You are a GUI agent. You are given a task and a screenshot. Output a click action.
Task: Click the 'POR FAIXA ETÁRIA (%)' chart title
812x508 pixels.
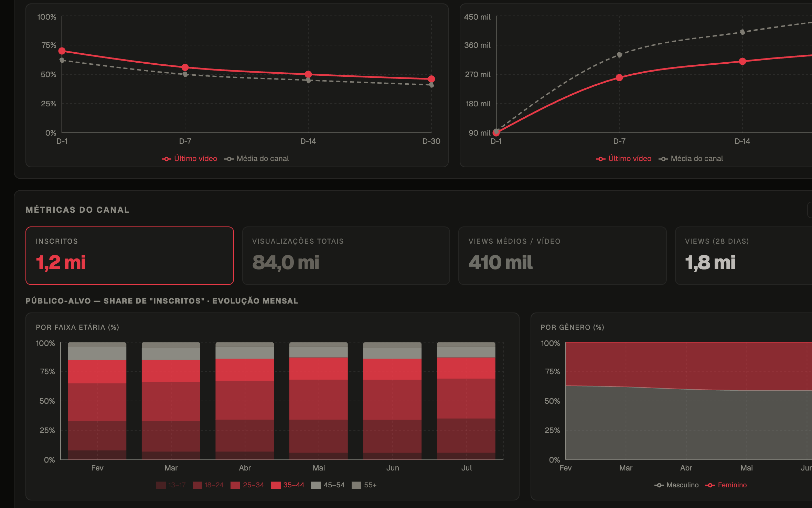tap(77, 327)
